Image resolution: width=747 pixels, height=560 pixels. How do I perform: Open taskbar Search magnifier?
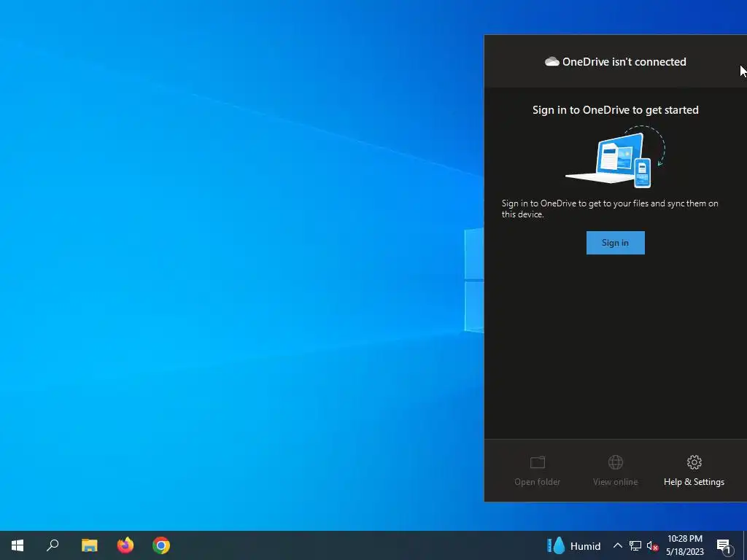tap(53, 545)
